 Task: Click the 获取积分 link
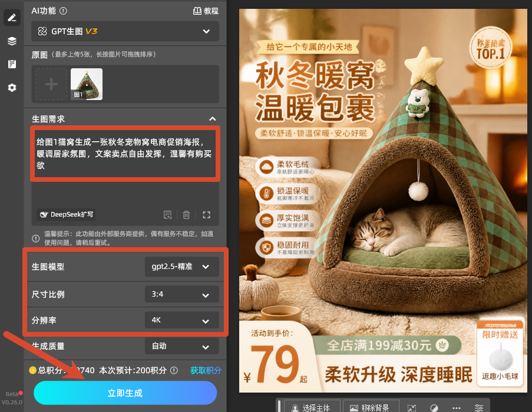(x=206, y=370)
